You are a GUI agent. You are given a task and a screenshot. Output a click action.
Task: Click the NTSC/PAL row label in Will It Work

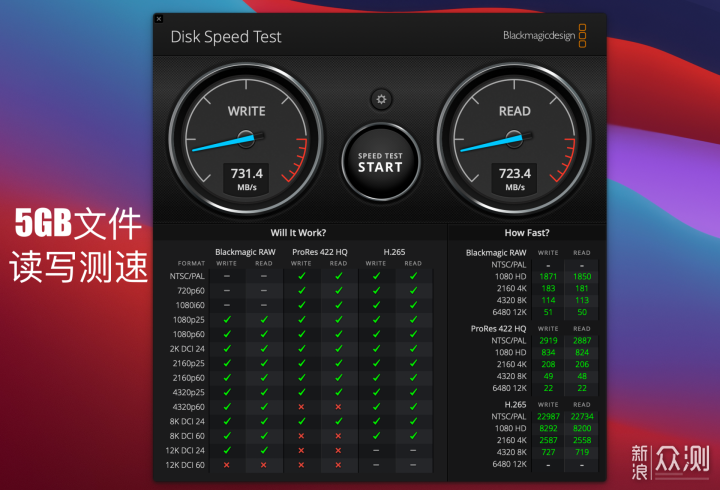[x=187, y=276]
